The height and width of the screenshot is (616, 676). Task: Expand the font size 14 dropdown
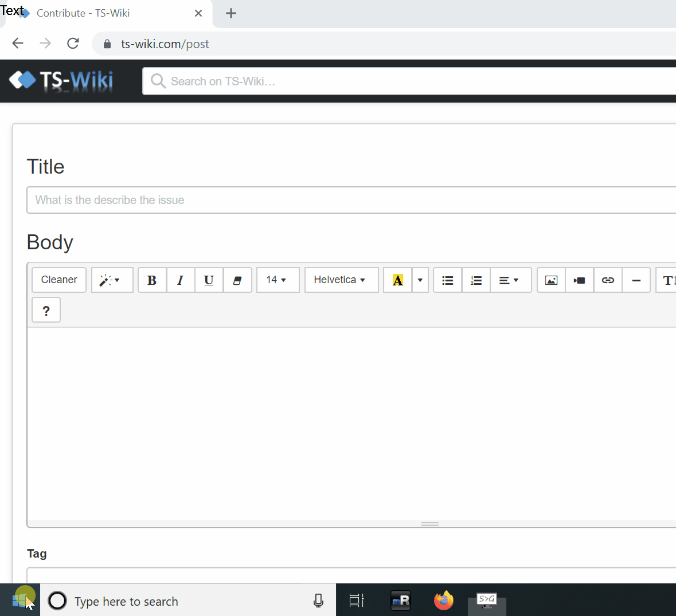[278, 280]
